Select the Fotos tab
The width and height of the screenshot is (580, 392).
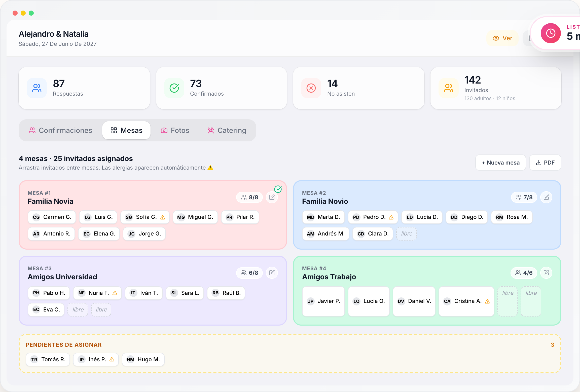click(175, 130)
